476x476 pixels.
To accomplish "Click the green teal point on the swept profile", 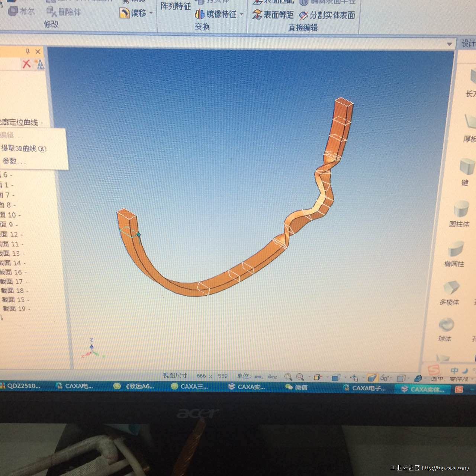I will click(138, 235).
